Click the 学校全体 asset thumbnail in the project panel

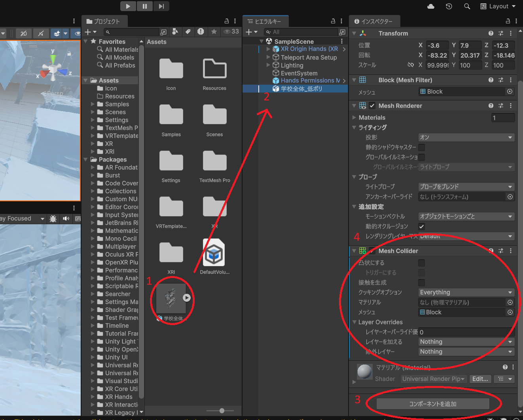(x=171, y=298)
